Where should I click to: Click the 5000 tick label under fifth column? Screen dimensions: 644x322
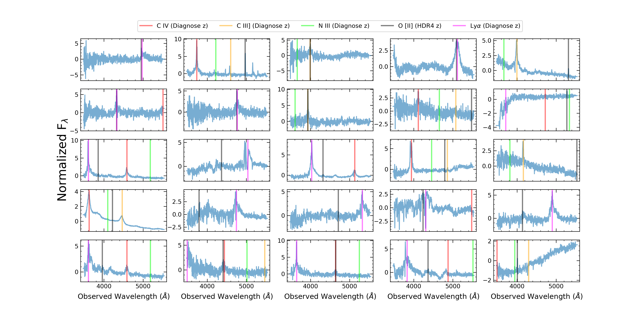pos(556,286)
